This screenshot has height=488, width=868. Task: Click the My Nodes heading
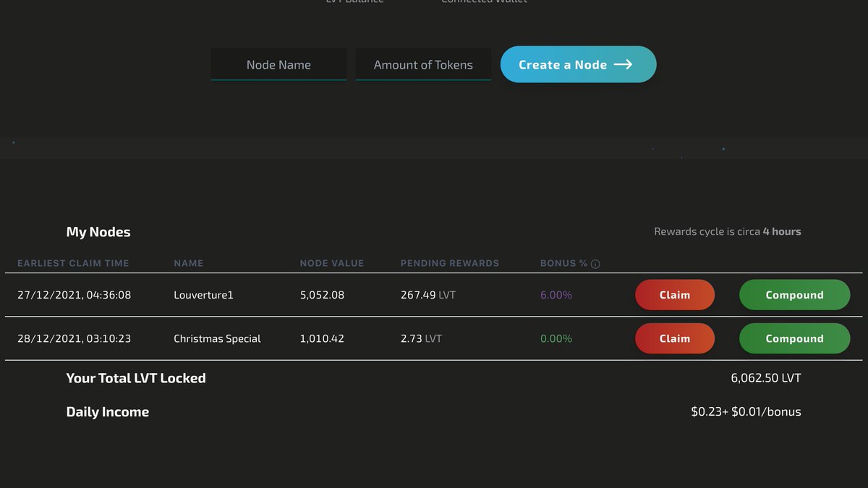(98, 232)
